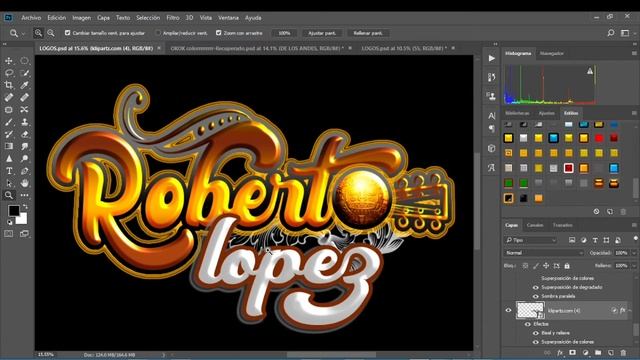Open the Glyphs panel icon
This screenshot has height=360, width=640.
491,168
